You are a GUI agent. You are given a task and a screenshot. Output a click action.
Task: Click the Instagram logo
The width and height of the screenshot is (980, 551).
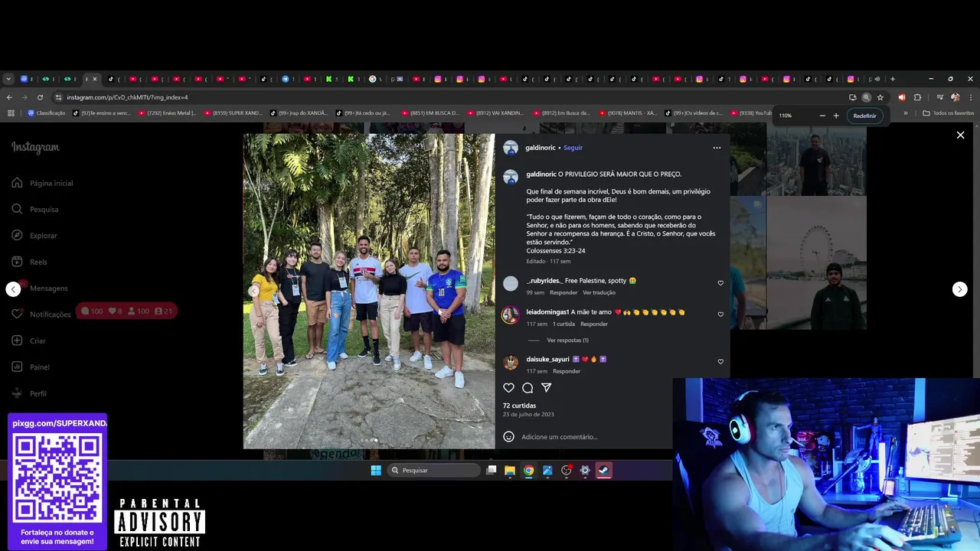[x=35, y=148]
